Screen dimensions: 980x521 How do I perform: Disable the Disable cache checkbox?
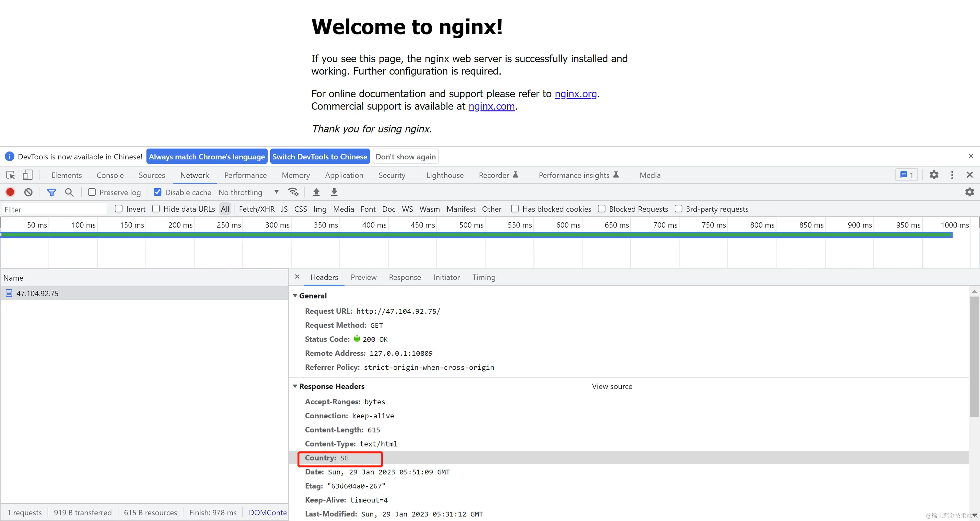pyautogui.click(x=157, y=192)
